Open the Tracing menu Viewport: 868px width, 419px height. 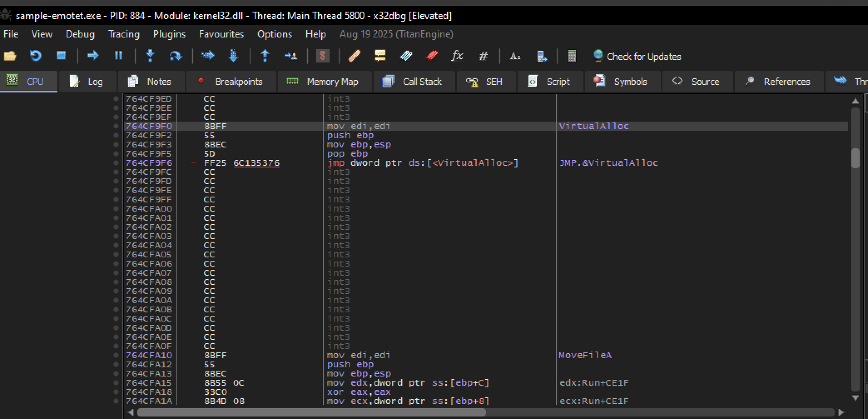tap(124, 34)
